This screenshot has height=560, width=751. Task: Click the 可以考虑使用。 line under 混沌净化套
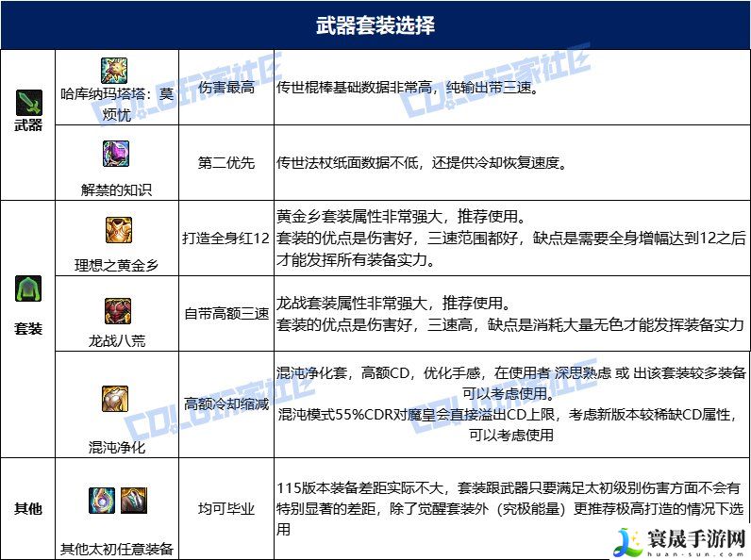click(x=509, y=393)
